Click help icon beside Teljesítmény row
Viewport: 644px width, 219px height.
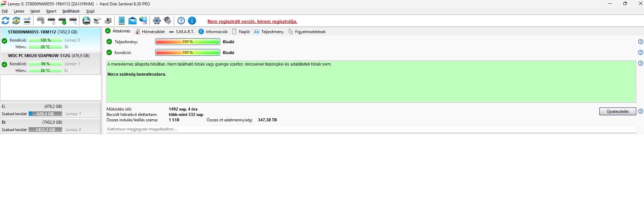(x=640, y=42)
